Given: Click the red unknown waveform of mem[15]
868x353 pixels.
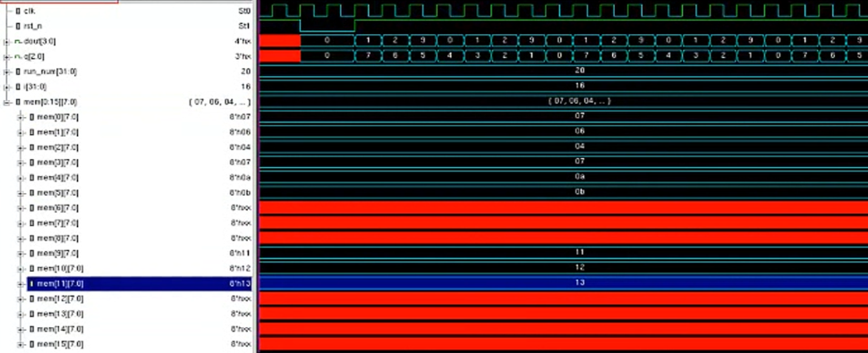Looking at the screenshot, I should 564,343.
